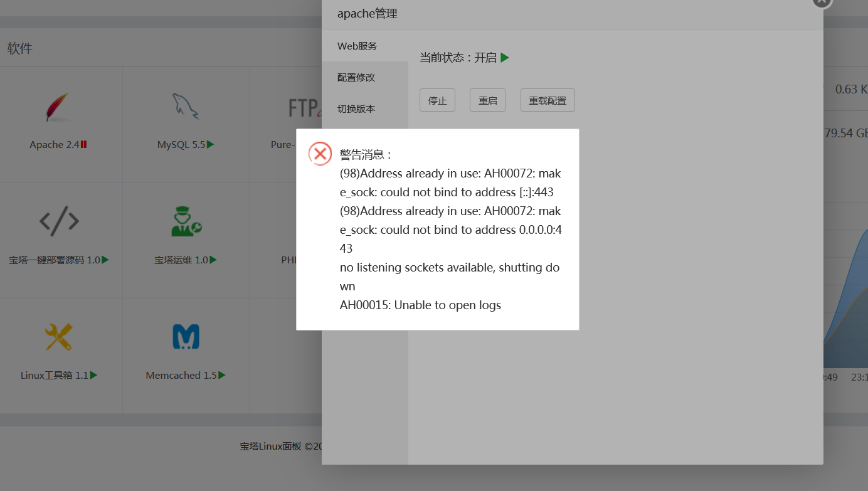Click the green play indicator beside 宝塔运维 1.0

click(214, 260)
